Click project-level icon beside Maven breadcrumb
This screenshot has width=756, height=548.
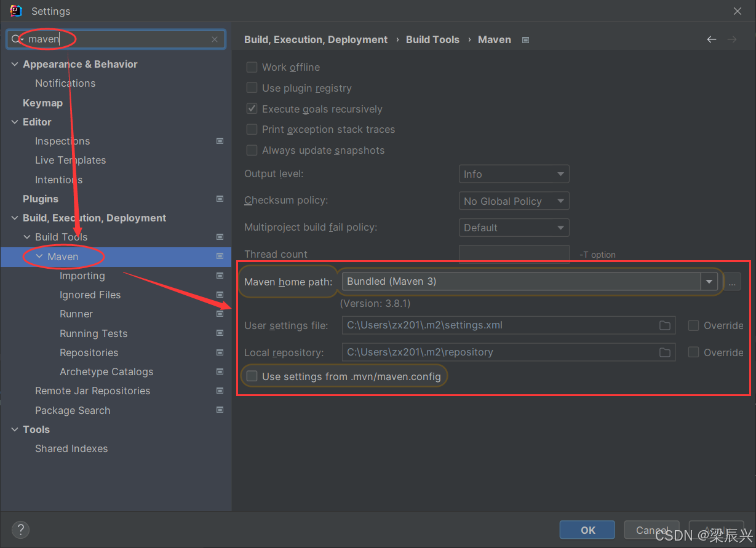click(525, 40)
